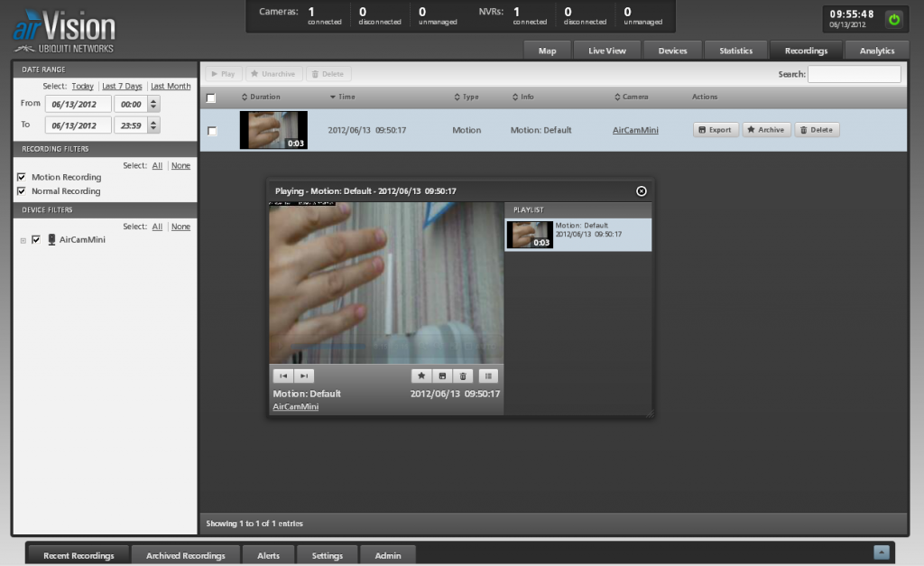Click the Search input field
924x566 pixels.
click(854, 74)
